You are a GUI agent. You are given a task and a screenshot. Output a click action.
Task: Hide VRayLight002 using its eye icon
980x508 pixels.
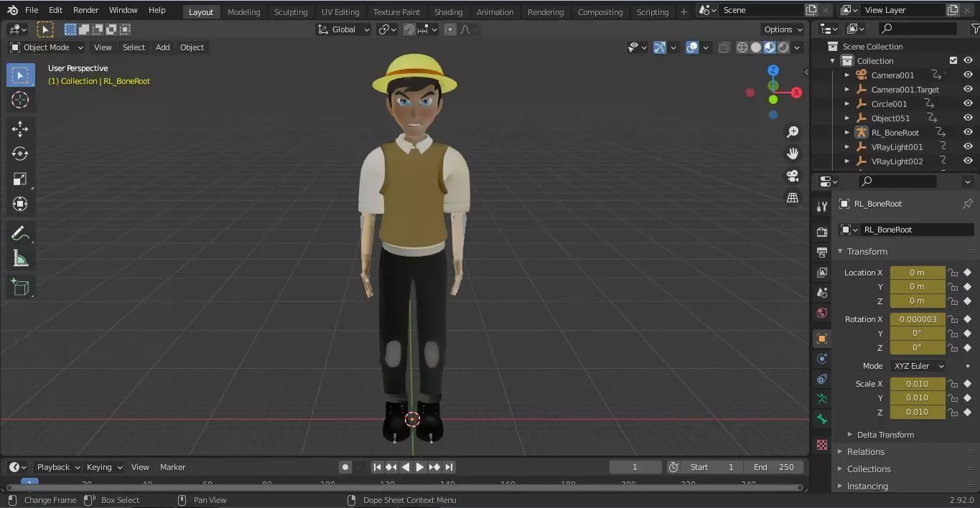pyautogui.click(x=968, y=161)
